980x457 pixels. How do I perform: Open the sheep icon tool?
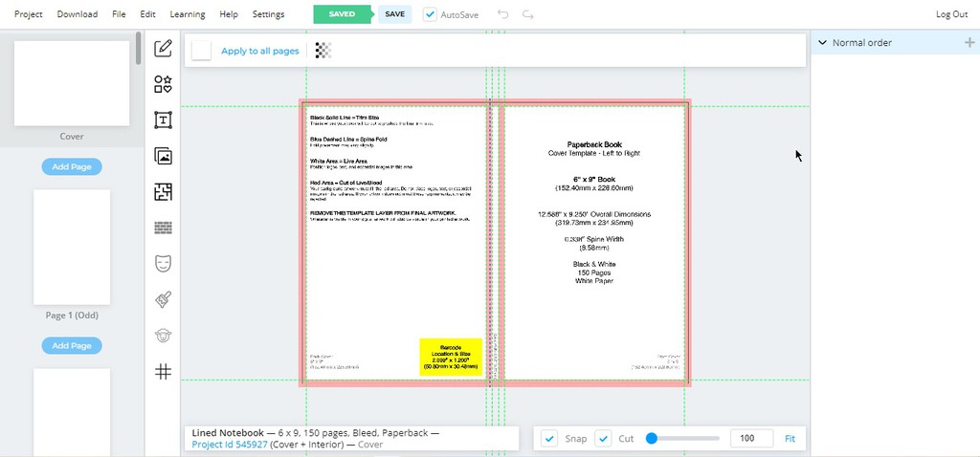tap(163, 336)
